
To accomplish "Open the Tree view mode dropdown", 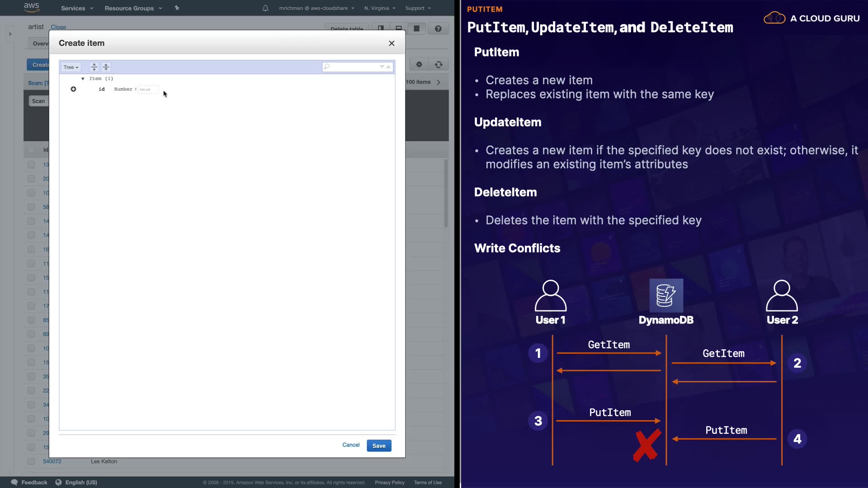I will [x=71, y=67].
